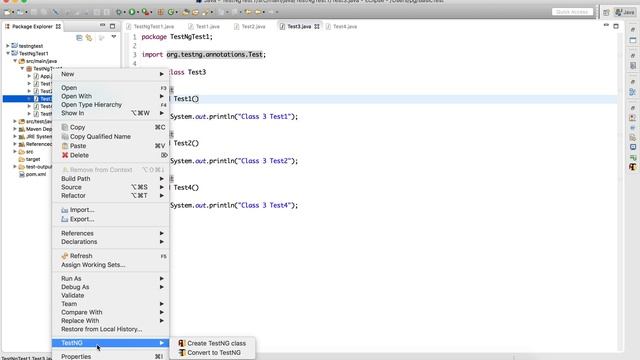Click Delete with red X icon
This screenshot has width=640, height=360.
tap(111, 155)
